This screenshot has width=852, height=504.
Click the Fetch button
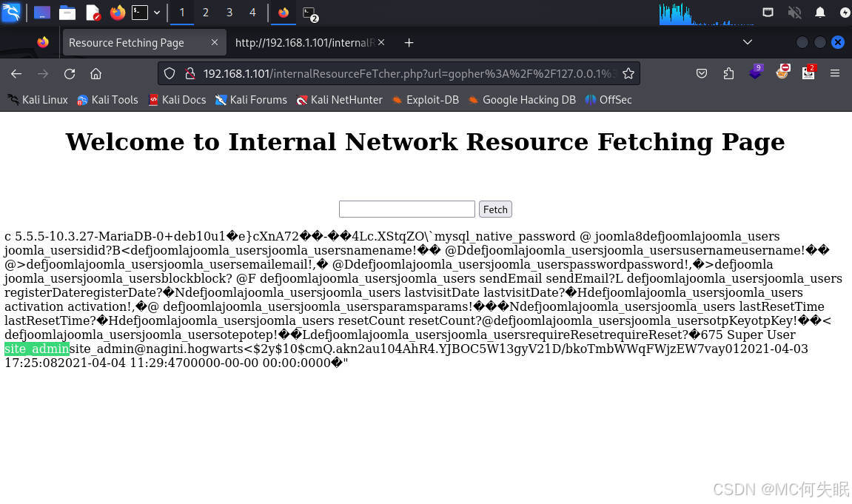(495, 209)
